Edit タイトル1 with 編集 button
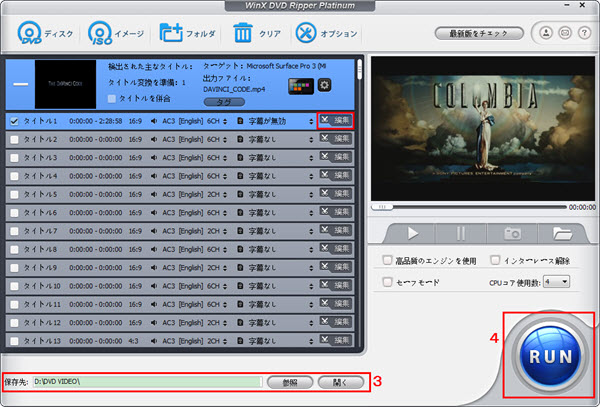 (336, 120)
